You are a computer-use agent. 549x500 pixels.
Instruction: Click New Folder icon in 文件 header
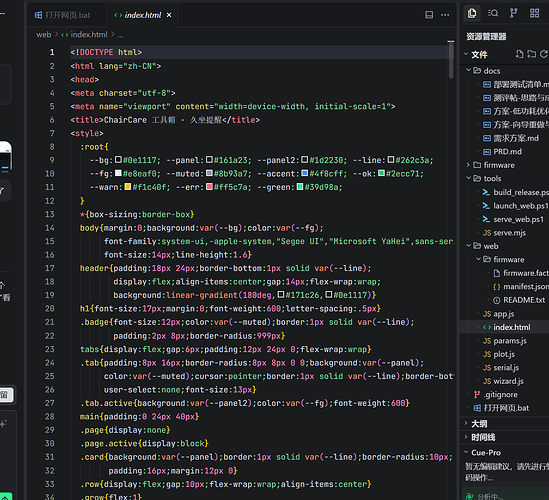[531, 54]
